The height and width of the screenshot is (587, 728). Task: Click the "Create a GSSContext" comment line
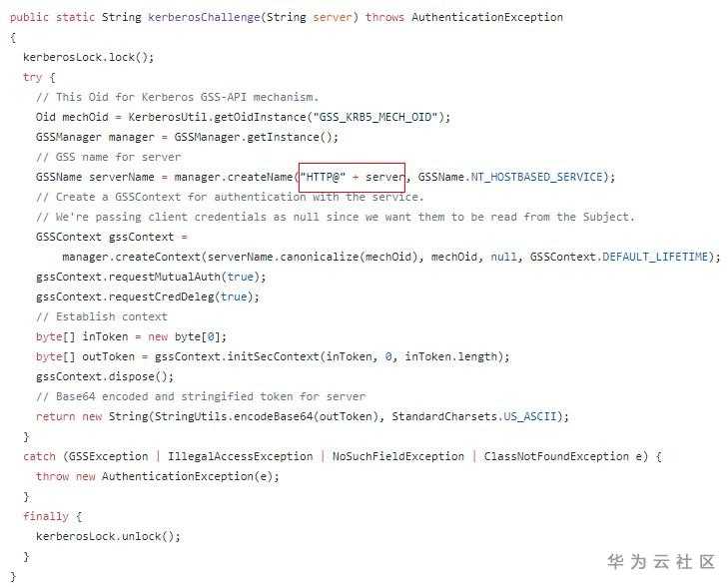[x=230, y=197]
